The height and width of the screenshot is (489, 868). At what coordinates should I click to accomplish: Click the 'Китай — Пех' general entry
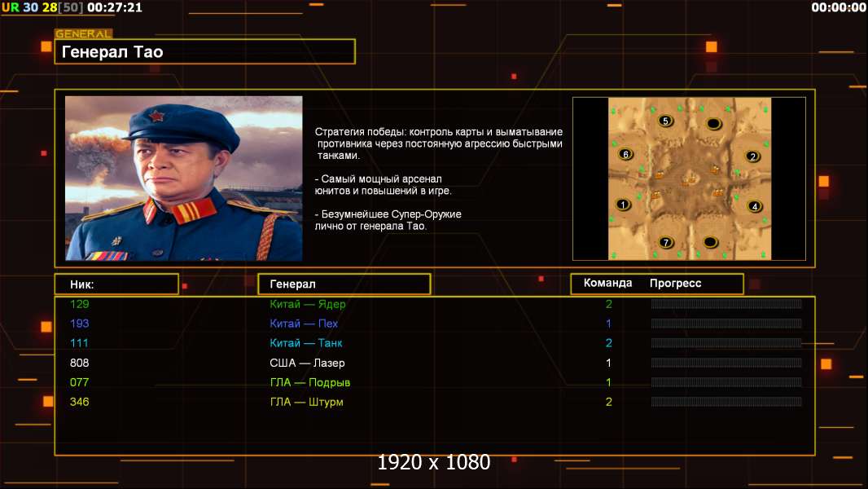click(304, 324)
